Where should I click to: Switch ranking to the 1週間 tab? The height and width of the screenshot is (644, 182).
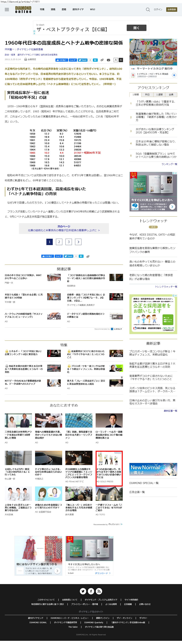tap(159, 95)
